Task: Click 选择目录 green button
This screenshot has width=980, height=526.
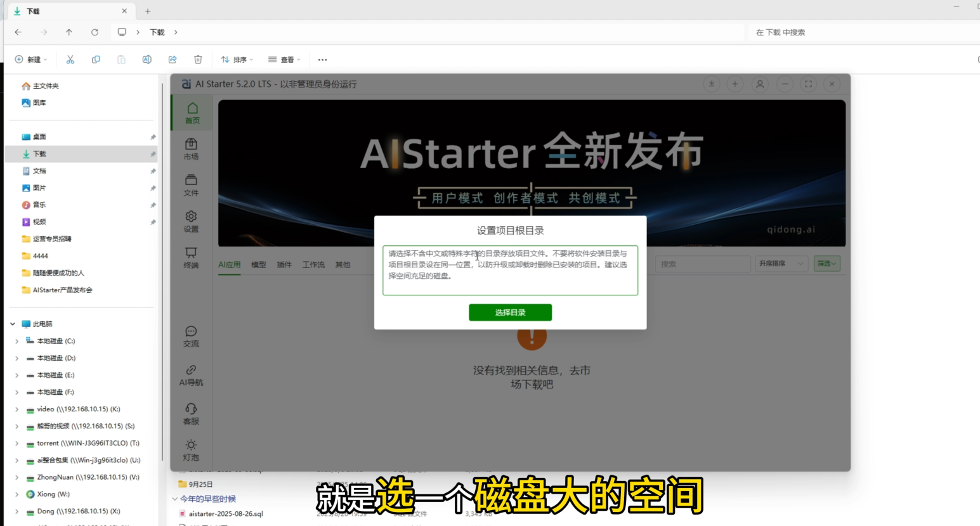Action: [x=510, y=312]
